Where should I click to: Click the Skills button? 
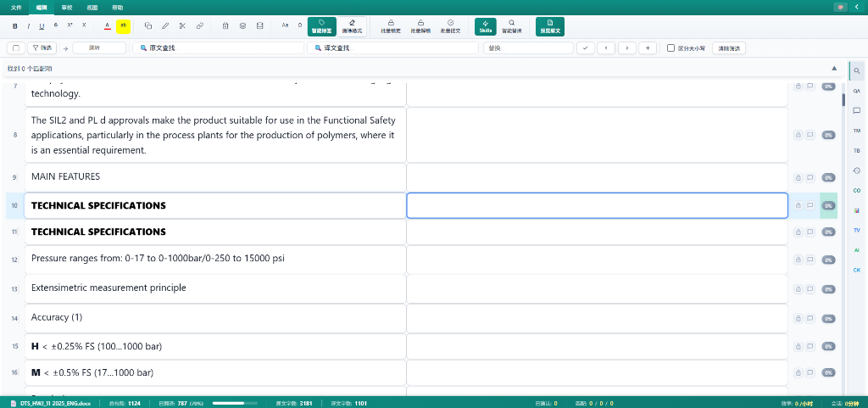(486, 26)
